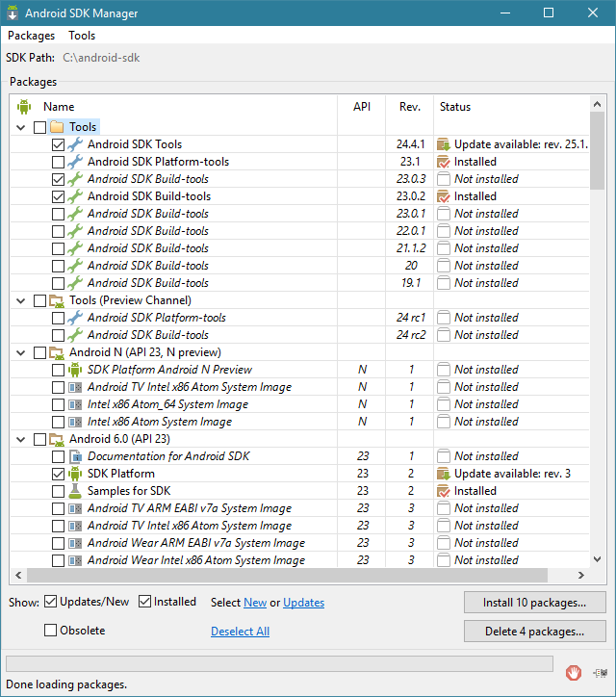Click the Android robot icon in the Name header
Screen dimensions: 616x697
(24, 107)
